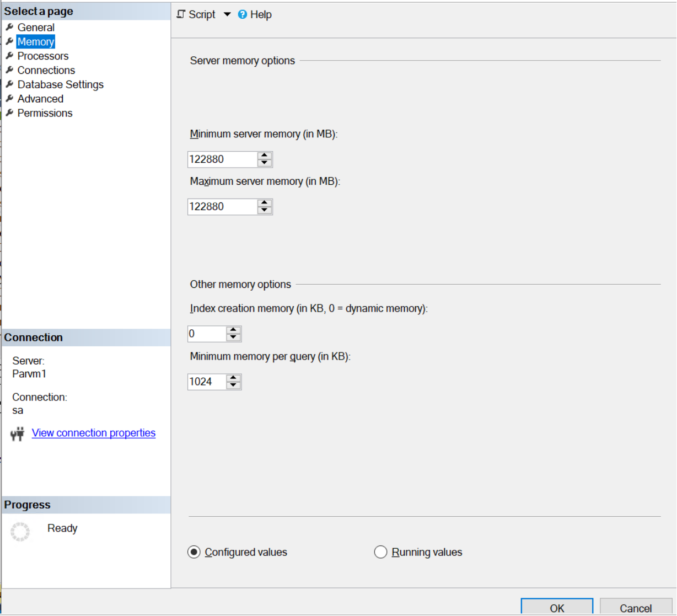Open View connection properties link
This screenshot has width=677, height=616.
[x=94, y=433]
